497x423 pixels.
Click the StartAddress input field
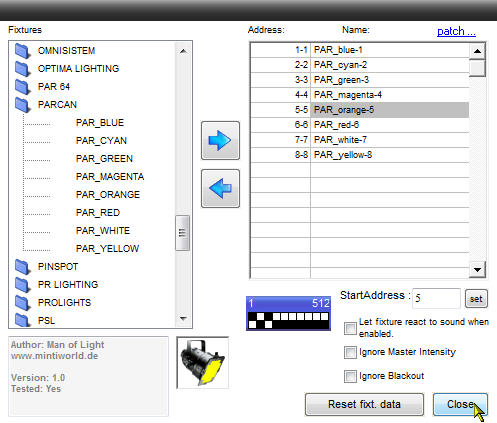(x=436, y=298)
